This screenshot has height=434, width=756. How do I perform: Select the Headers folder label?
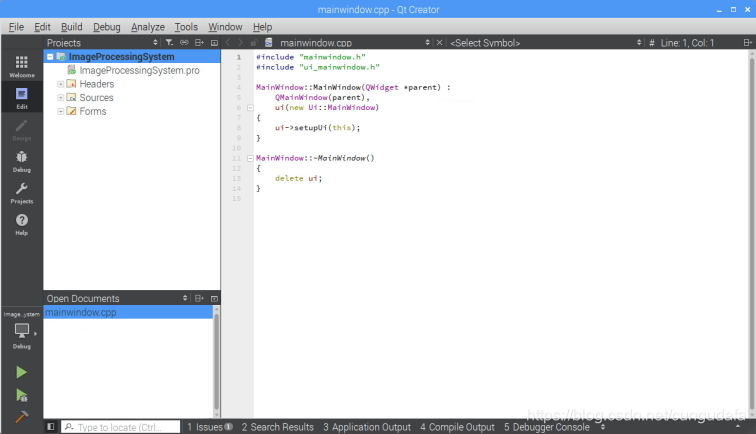point(96,84)
